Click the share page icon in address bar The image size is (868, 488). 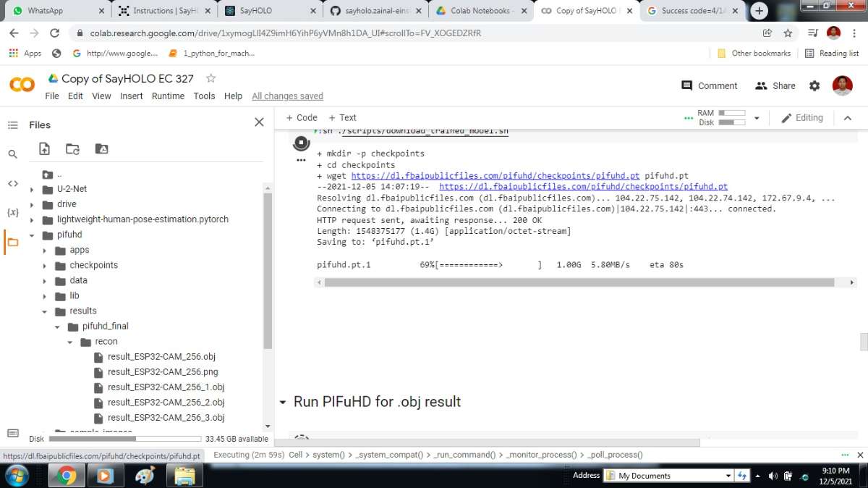pyautogui.click(x=767, y=33)
